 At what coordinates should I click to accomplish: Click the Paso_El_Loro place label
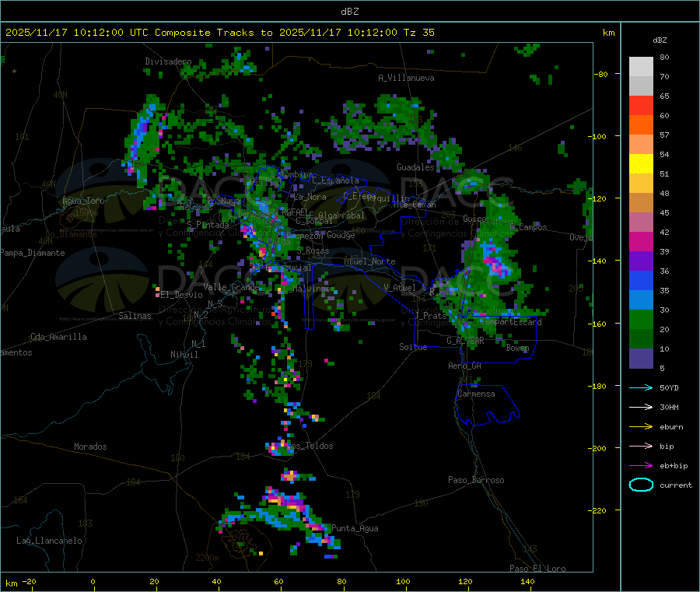point(537,569)
